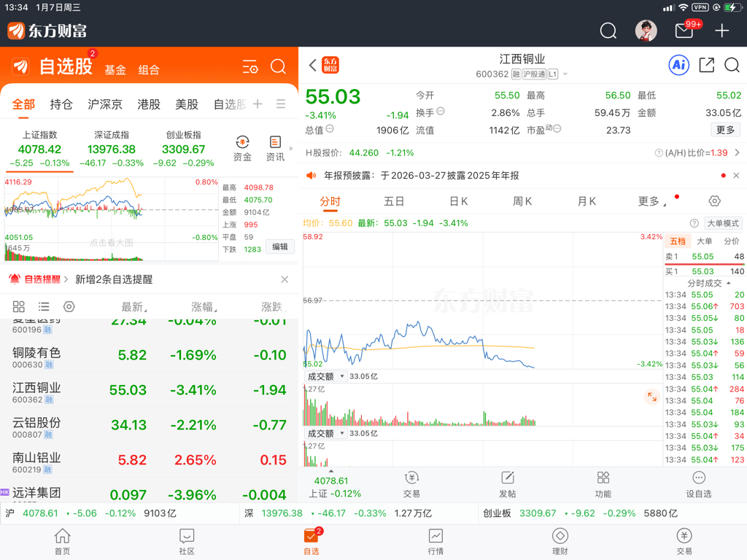Open 基金 section in orange header
Viewport: 747px width, 560px height.
(x=115, y=70)
